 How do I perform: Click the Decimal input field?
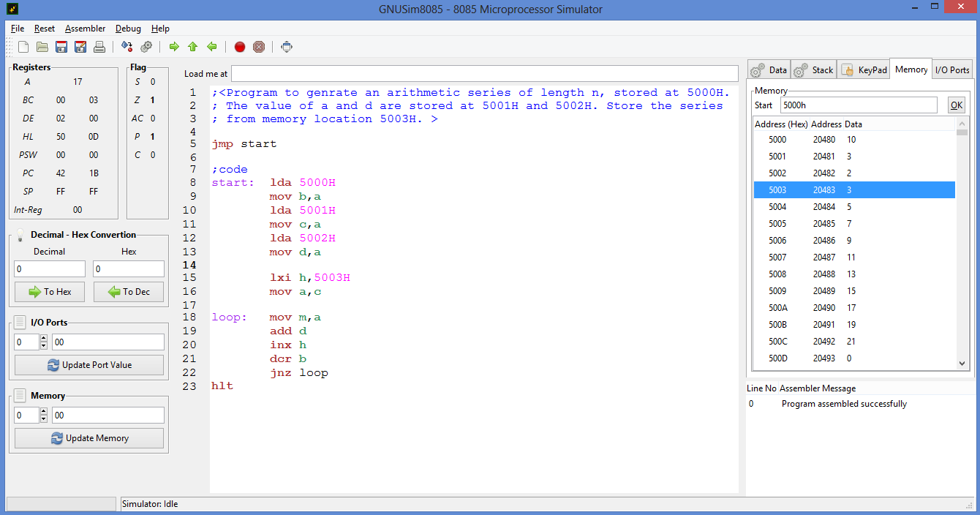(50, 269)
